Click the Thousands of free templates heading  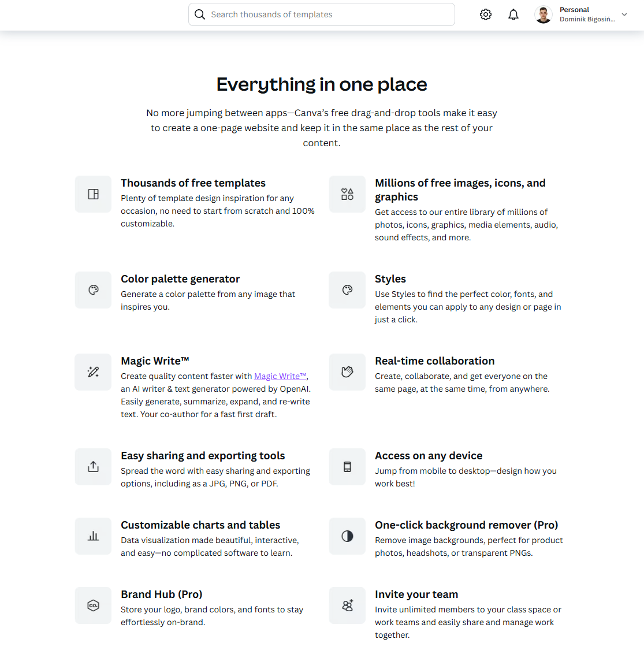click(x=193, y=183)
